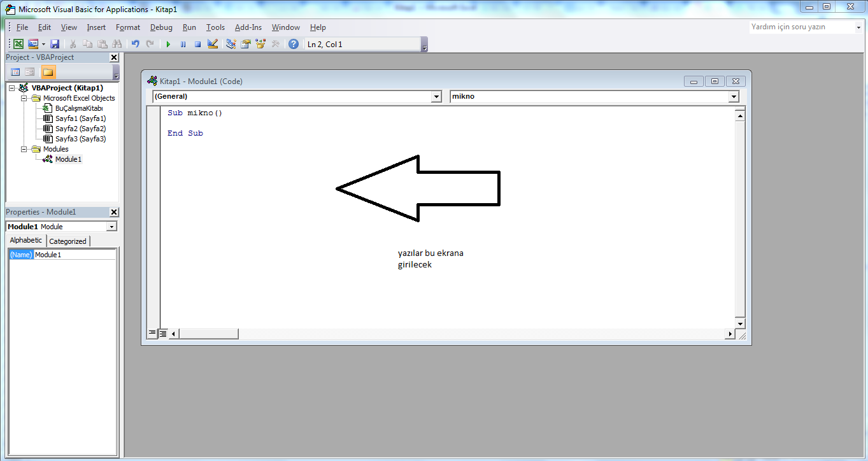Viewport: 868px width, 461px height.
Task: Open the Toolbox hammer-and-wrench icon
Action: pos(275,44)
